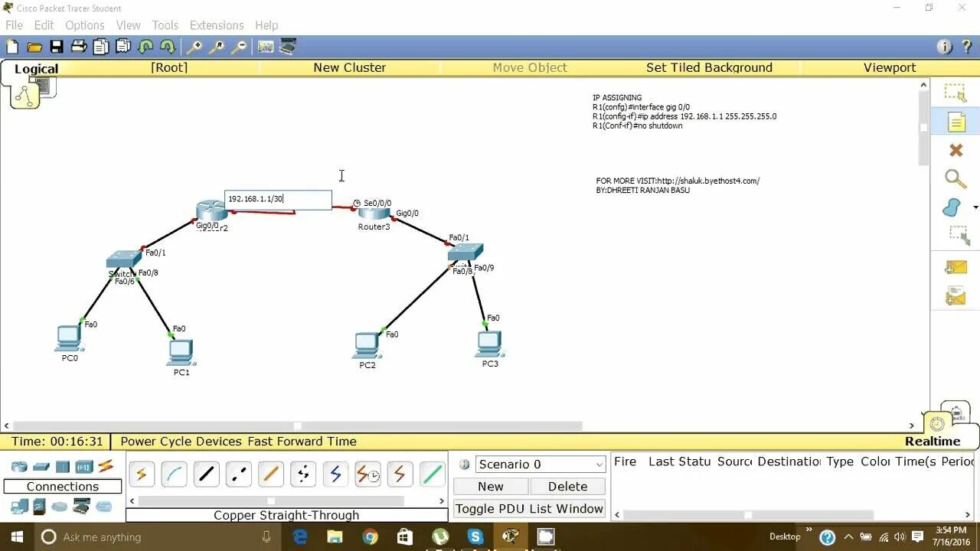The width and height of the screenshot is (980, 551).
Task: Click the Copy toolbar icon
Action: click(101, 47)
